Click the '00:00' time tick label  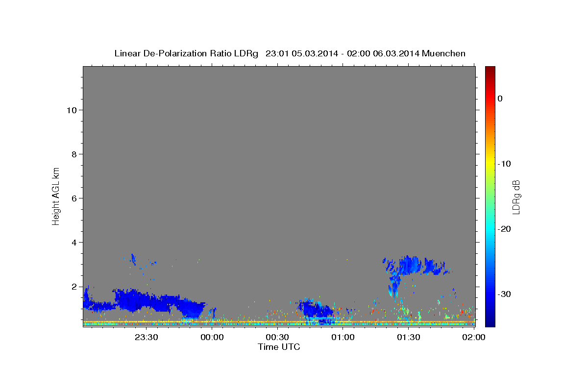point(212,337)
